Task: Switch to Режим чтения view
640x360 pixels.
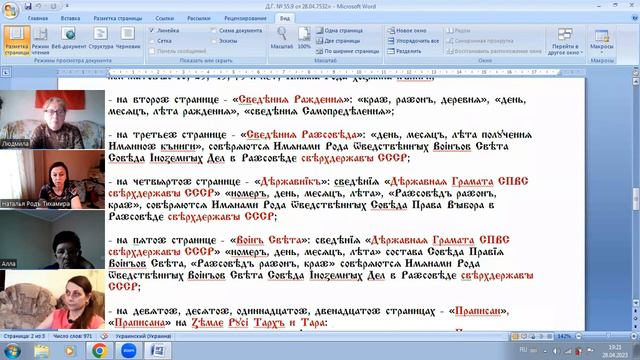Action: tap(40, 40)
